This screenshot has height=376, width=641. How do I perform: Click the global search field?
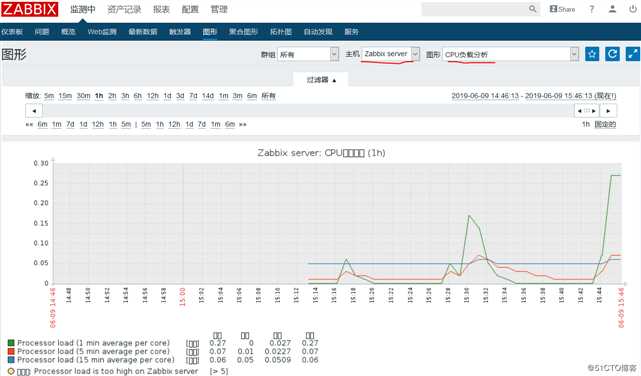click(x=475, y=9)
